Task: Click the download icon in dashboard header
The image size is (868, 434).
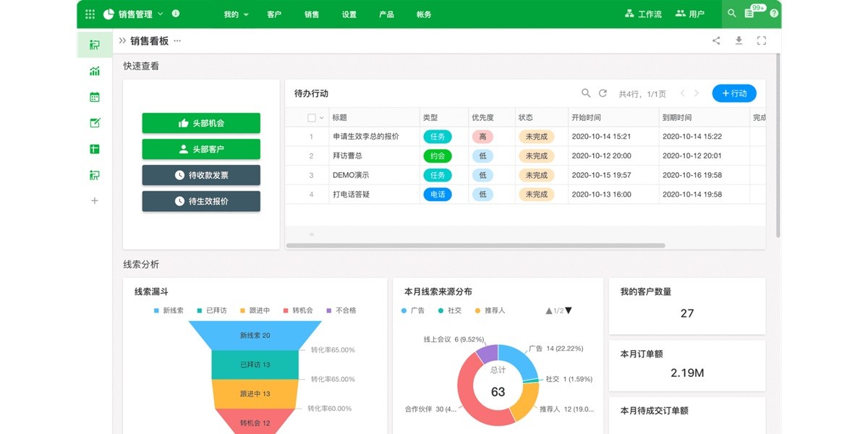Action: pos(739,41)
